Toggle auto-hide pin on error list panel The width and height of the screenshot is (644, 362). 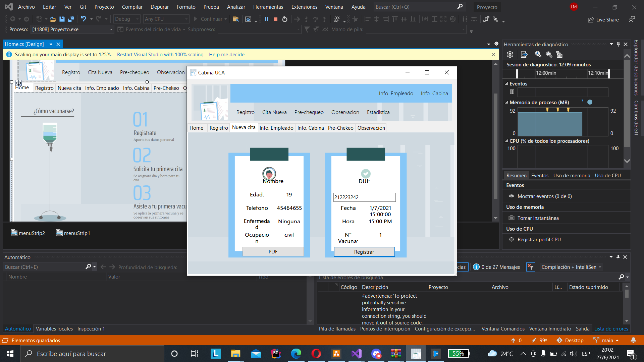(618, 257)
